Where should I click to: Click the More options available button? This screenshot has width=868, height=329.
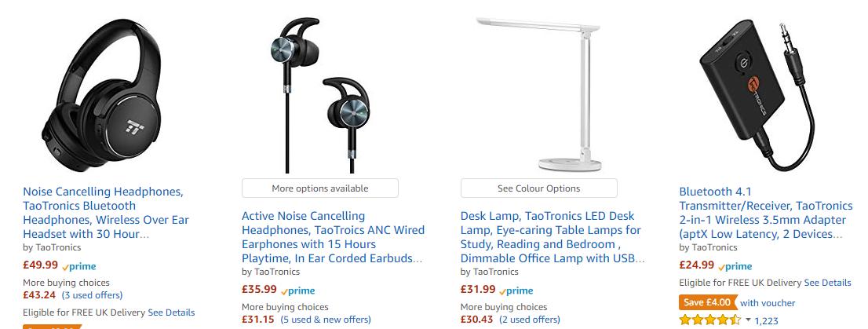pyautogui.click(x=319, y=188)
